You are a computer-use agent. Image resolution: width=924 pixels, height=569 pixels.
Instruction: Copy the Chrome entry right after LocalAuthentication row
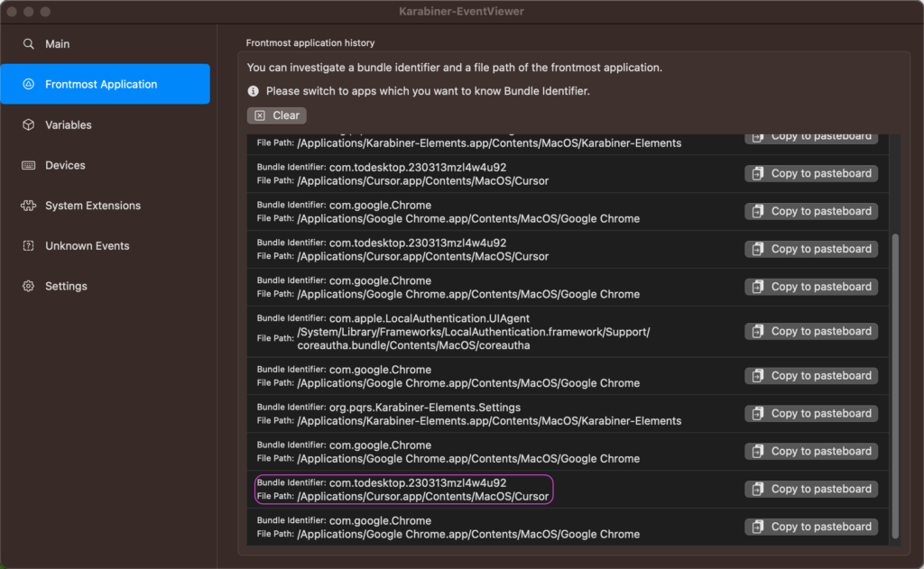811,376
